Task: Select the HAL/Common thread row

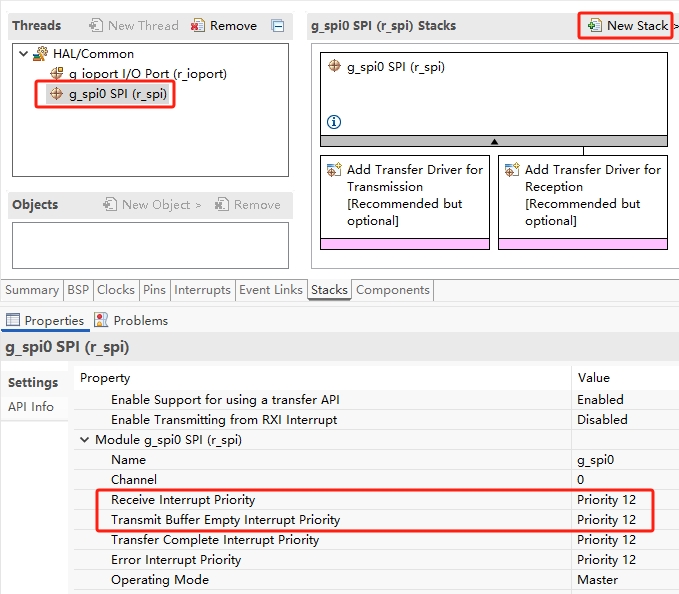Action: 84,54
